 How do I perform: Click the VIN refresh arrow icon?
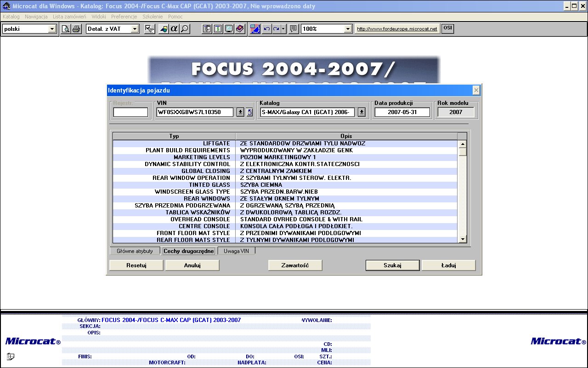[x=249, y=112]
